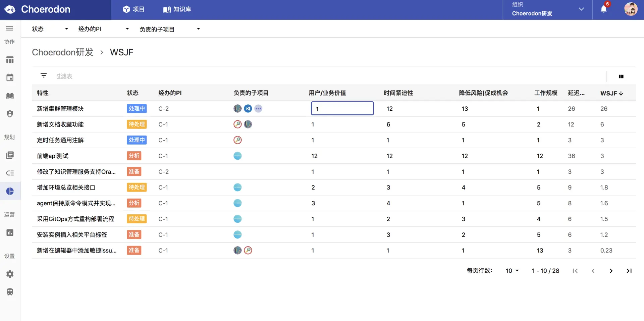Select the WSJF pie sidebar icon
The height and width of the screenshot is (321, 644).
click(x=10, y=191)
